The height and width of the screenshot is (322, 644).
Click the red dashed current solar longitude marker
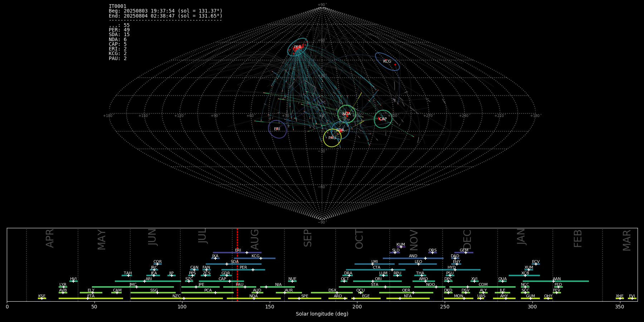(x=237, y=265)
